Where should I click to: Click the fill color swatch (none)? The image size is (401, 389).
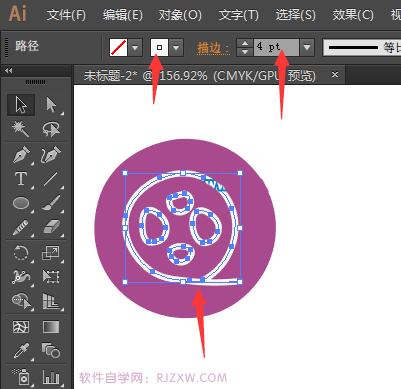coord(118,47)
